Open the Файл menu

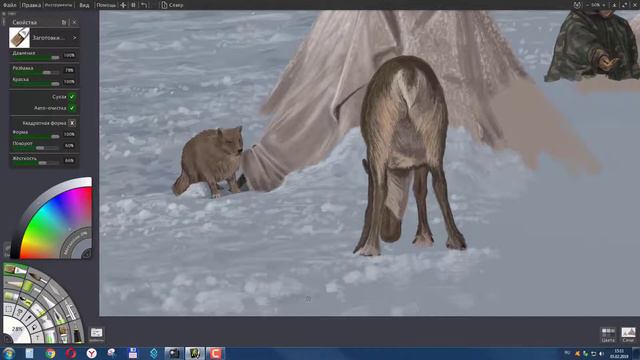[x=9, y=5]
